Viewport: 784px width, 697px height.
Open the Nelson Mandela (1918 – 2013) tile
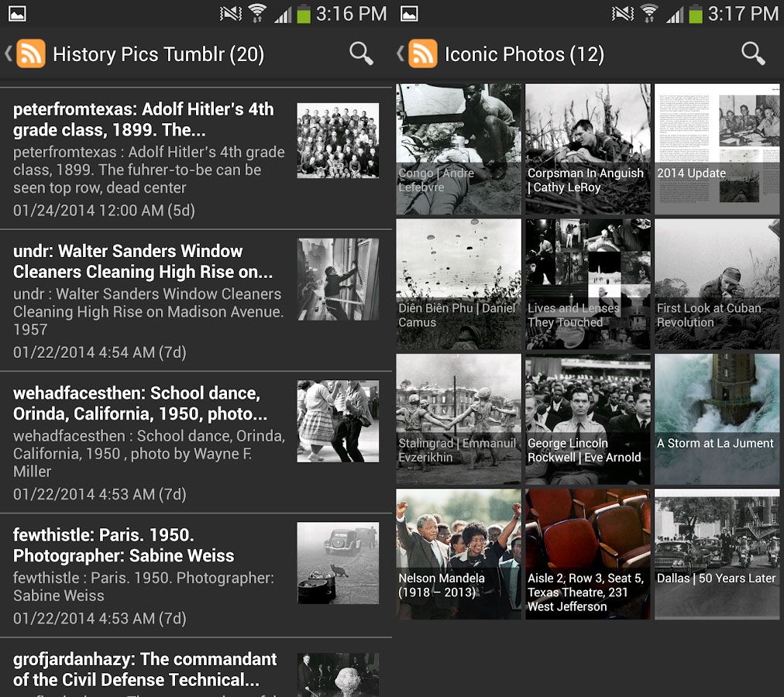tap(459, 554)
